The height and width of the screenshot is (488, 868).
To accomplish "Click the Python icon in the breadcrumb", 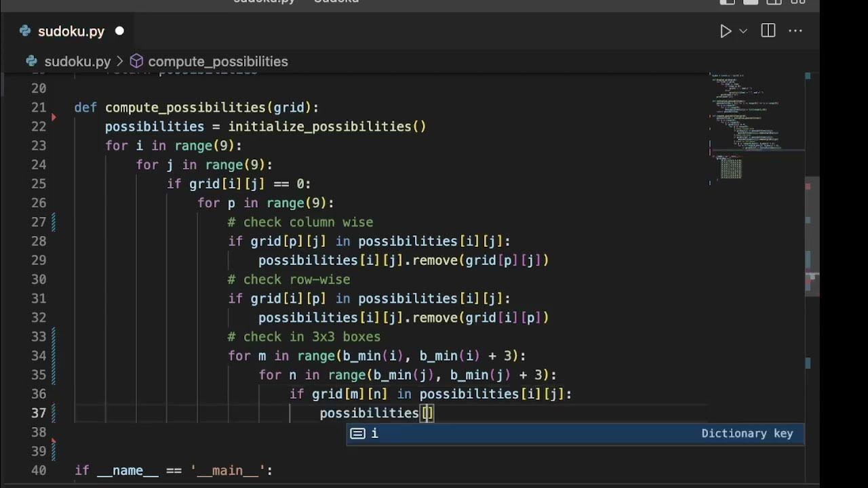I will point(31,62).
